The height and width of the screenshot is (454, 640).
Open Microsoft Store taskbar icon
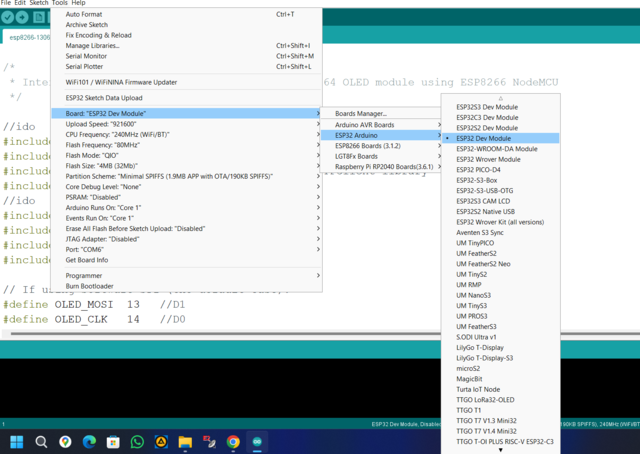(x=113, y=442)
